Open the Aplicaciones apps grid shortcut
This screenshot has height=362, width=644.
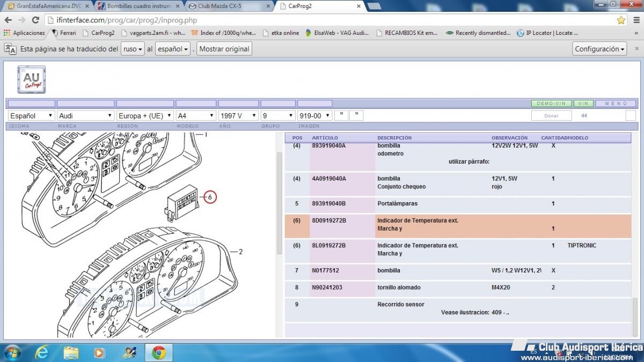[x=24, y=33]
